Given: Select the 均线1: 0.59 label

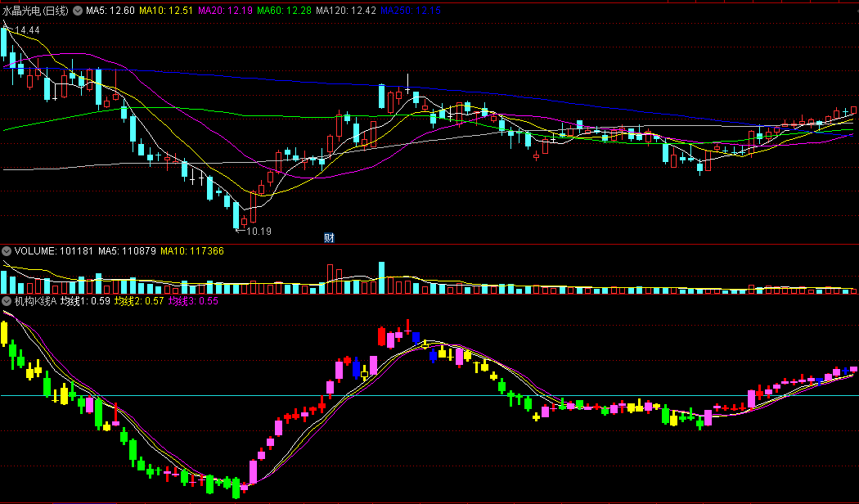Looking at the screenshot, I should tap(85, 301).
